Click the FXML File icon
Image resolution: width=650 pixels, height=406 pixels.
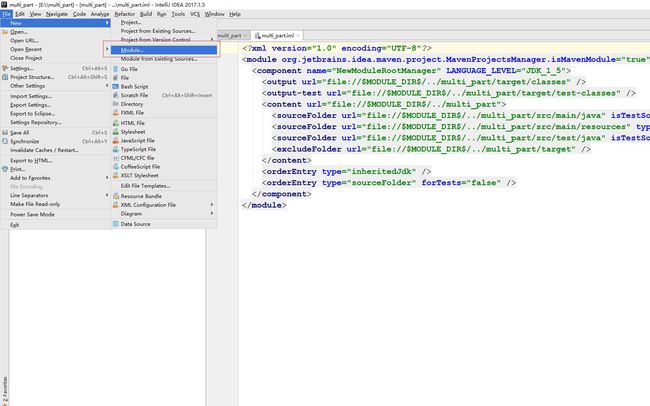[116, 113]
